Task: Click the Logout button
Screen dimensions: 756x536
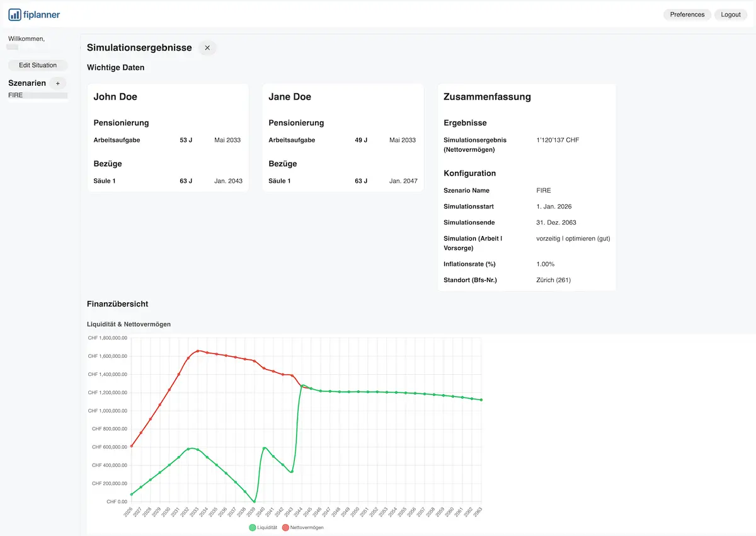Action: point(730,14)
